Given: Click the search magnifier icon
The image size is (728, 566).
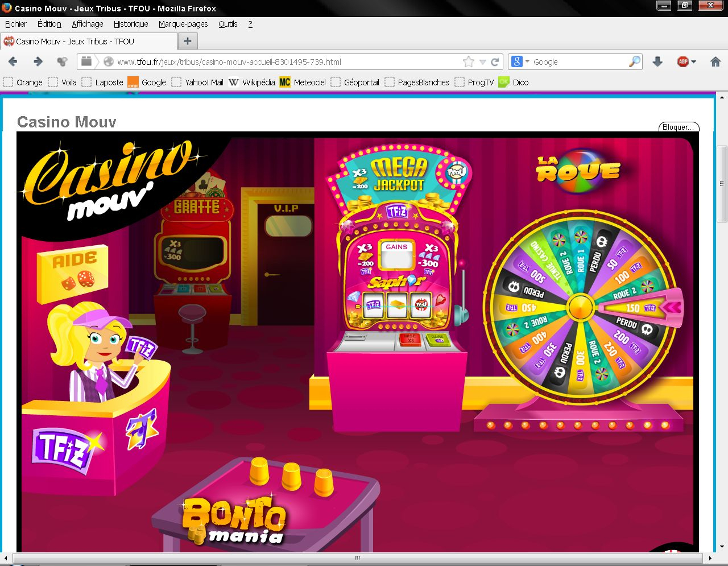Looking at the screenshot, I should tap(634, 62).
